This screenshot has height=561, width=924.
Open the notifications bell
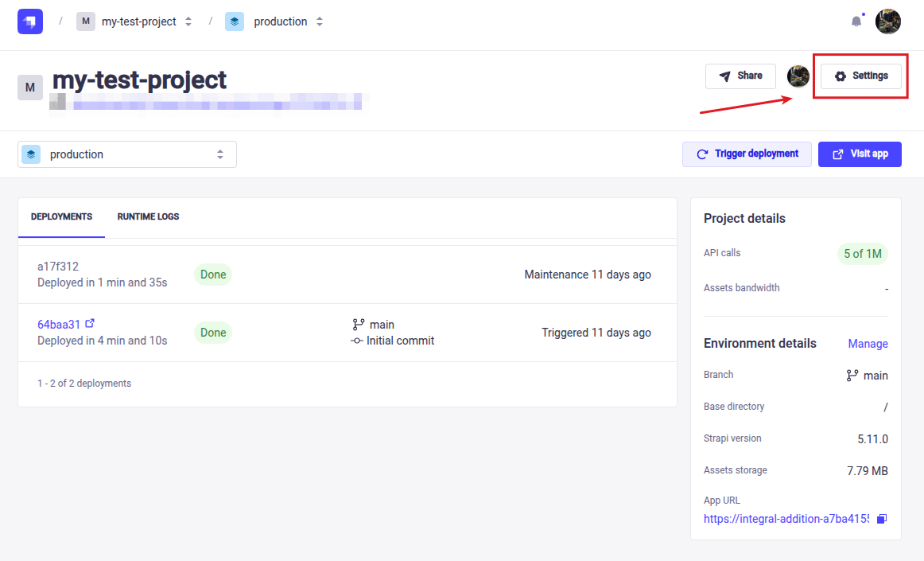click(856, 21)
